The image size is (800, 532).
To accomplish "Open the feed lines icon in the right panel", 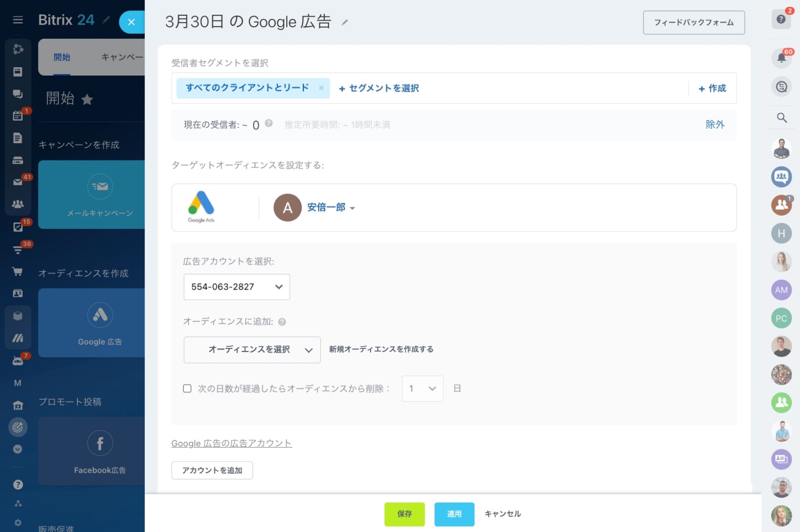I will [x=781, y=87].
